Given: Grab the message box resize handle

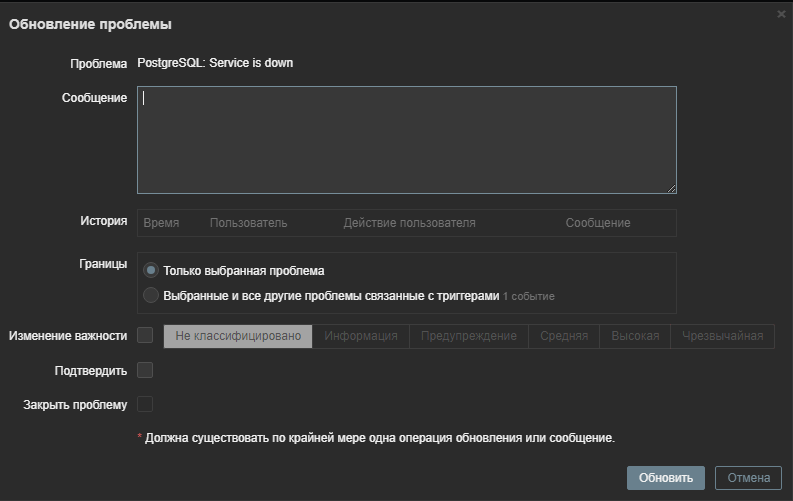Looking at the screenshot, I should click(671, 188).
